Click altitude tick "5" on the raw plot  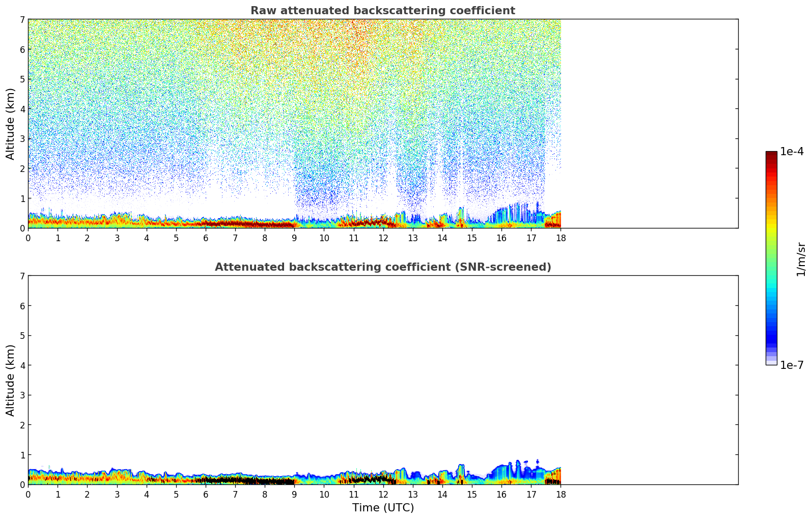tap(22, 79)
